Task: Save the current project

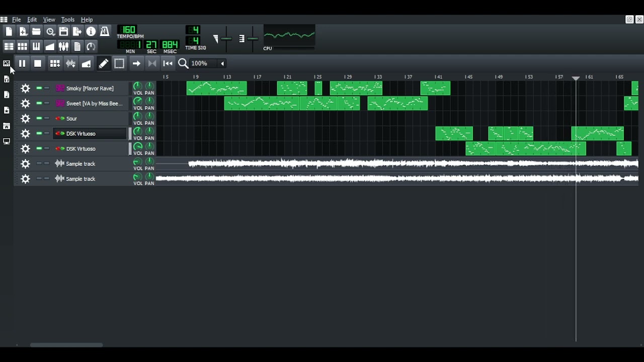Action: [x=63, y=32]
